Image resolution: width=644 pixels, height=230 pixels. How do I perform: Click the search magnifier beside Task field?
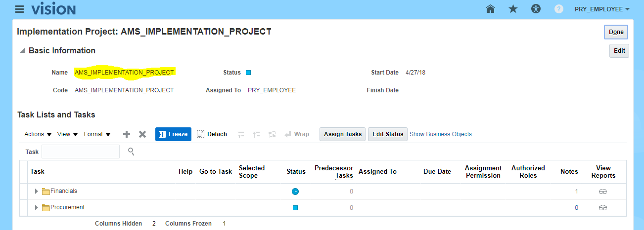[x=131, y=151]
